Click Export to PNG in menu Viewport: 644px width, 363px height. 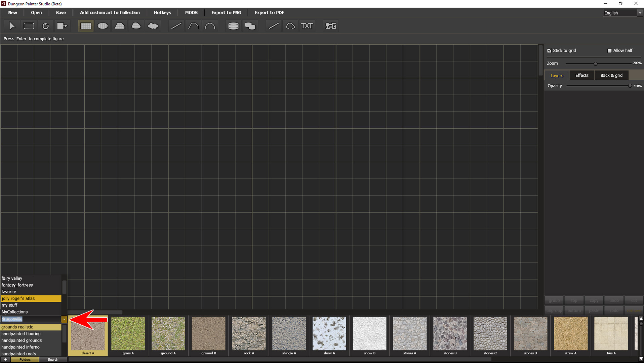pyautogui.click(x=226, y=13)
